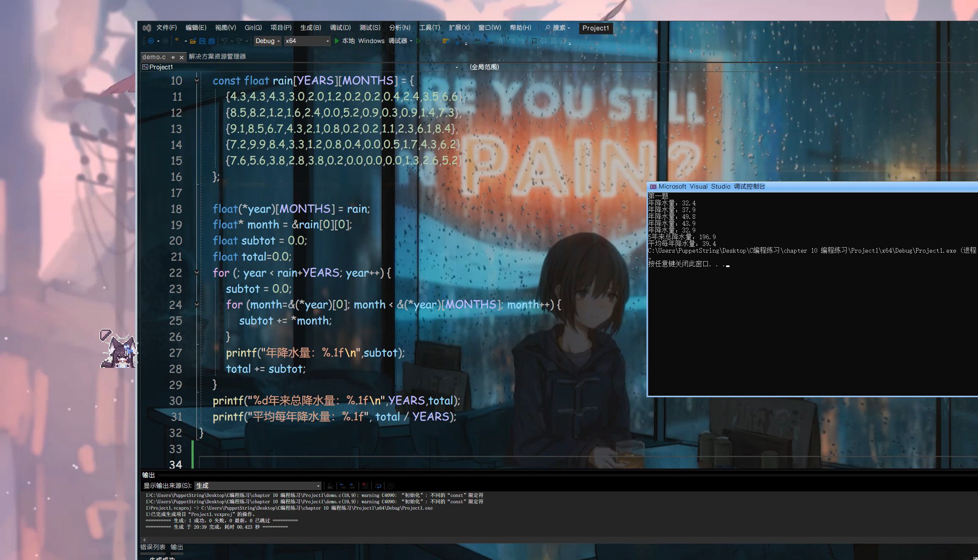
Task: Open the 编辑(E) Edit menu
Action: click(196, 28)
